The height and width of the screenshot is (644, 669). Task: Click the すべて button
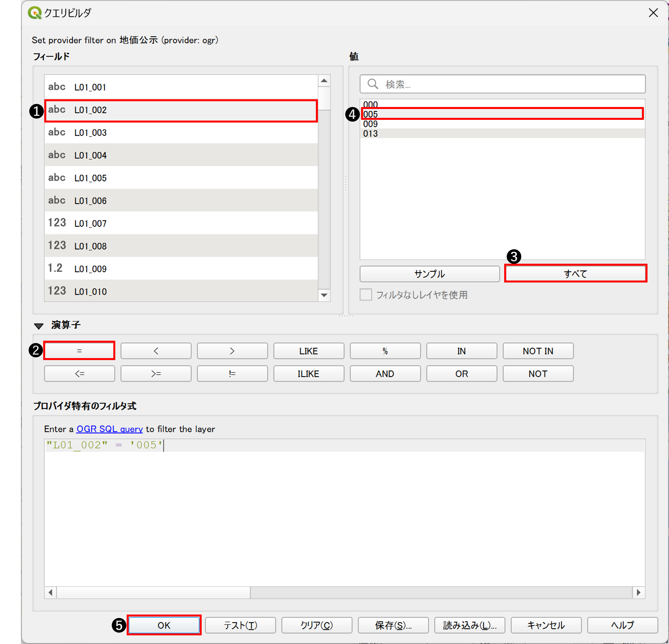click(x=575, y=274)
